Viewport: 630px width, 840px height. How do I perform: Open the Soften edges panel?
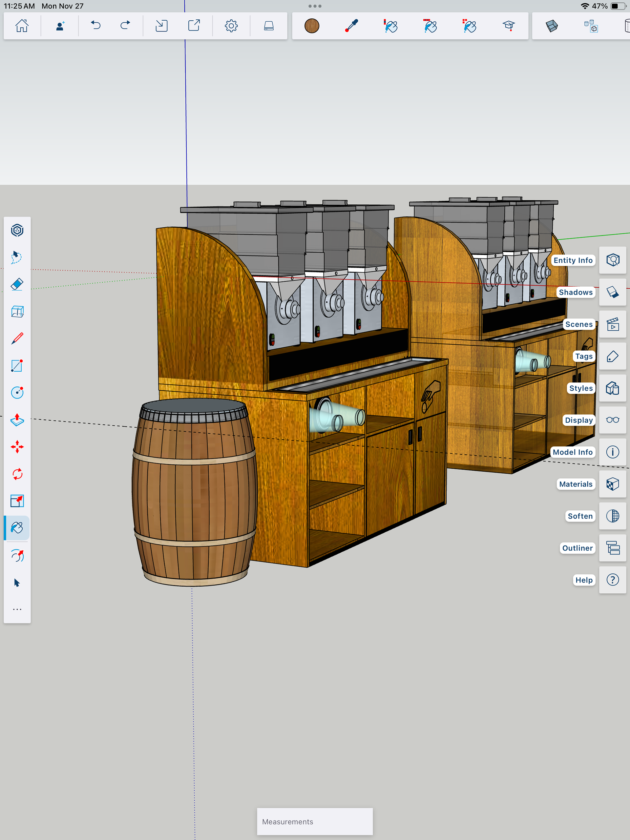pos(613,516)
